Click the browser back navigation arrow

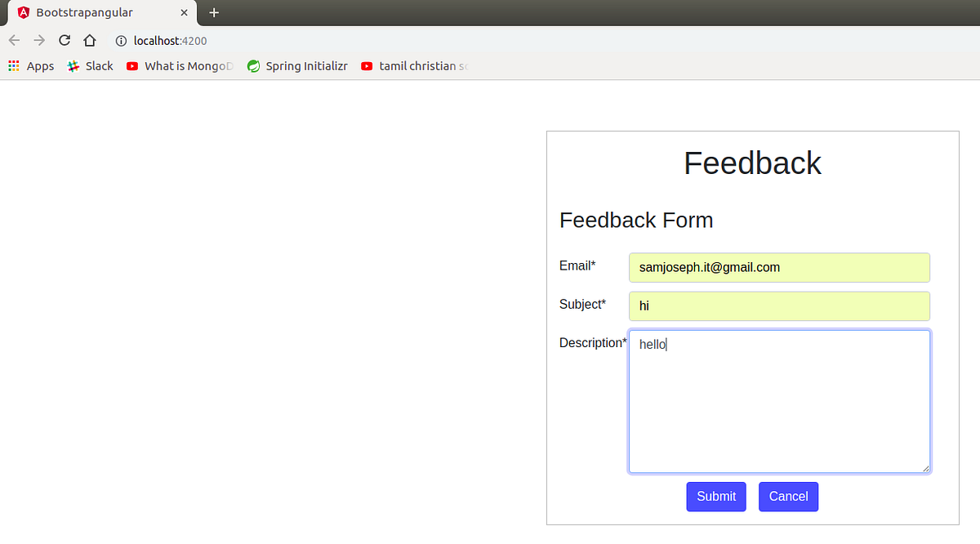tap(14, 40)
